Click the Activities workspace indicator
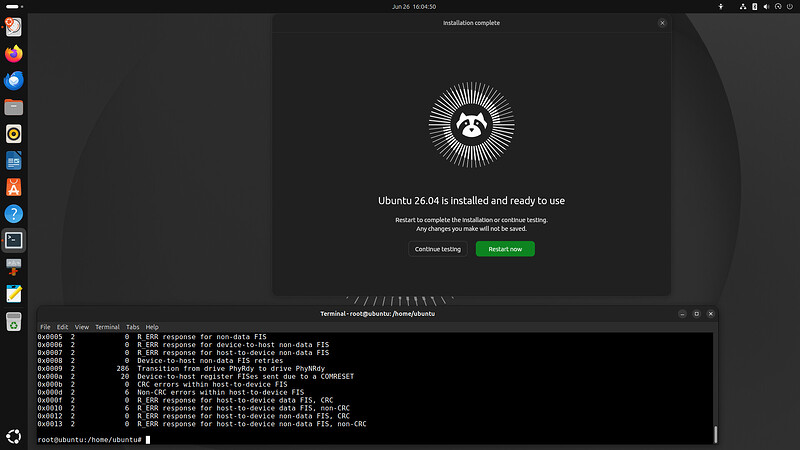Image resolution: width=800 pixels, height=450 pixels. click(x=14, y=7)
